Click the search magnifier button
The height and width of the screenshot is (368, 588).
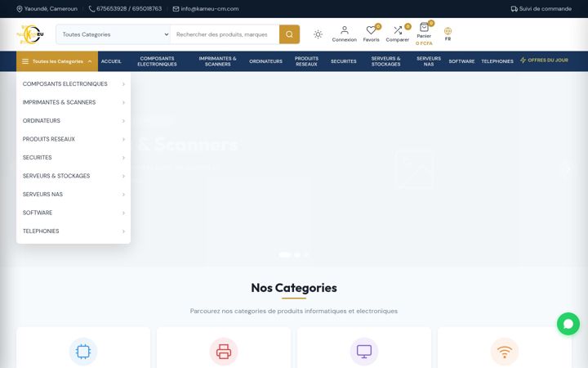(289, 34)
